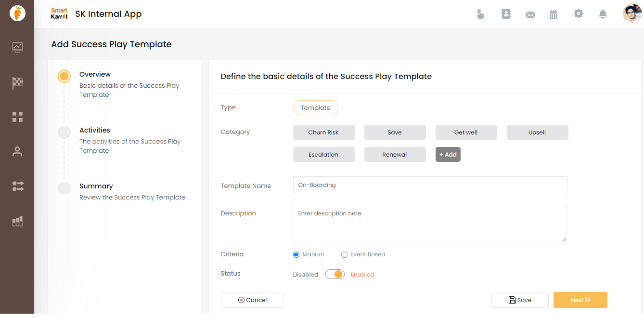This screenshot has height=318, width=644.
Task: Choose the Renewal category
Action: coord(395,155)
